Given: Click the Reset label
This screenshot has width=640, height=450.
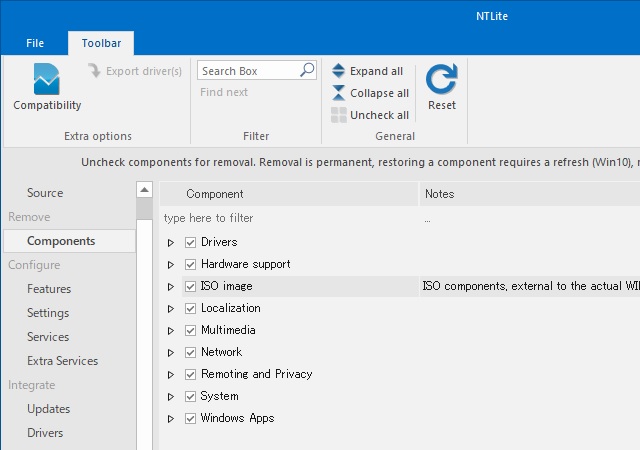Looking at the screenshot, I should point(442,105).
